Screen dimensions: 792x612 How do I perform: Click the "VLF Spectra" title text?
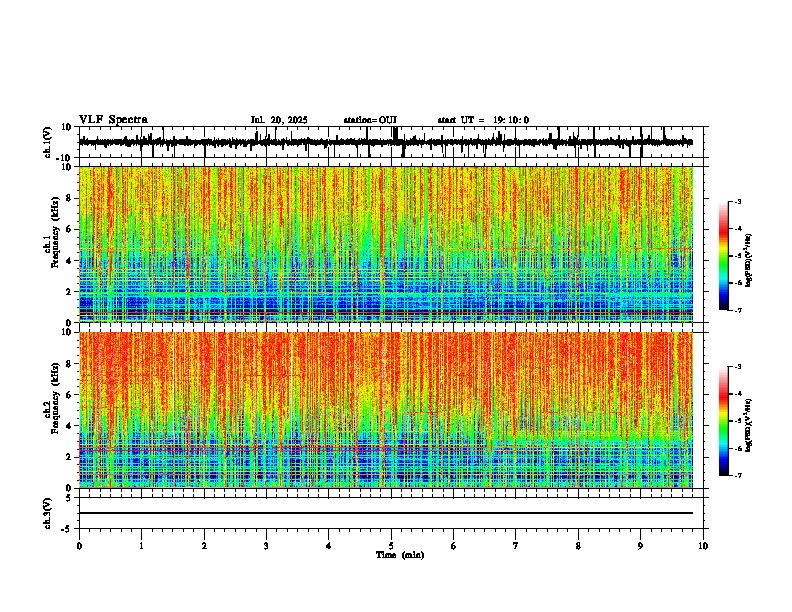coord(113,120)
